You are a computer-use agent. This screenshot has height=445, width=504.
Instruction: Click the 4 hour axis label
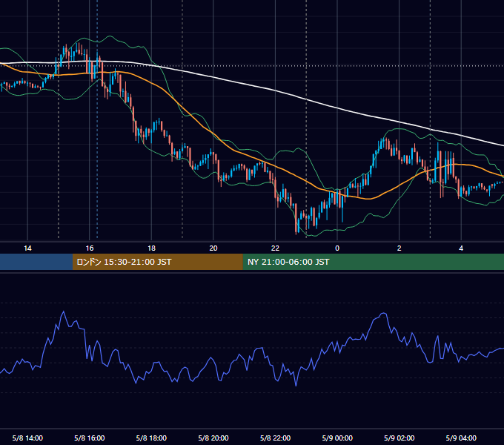(461, 248)
